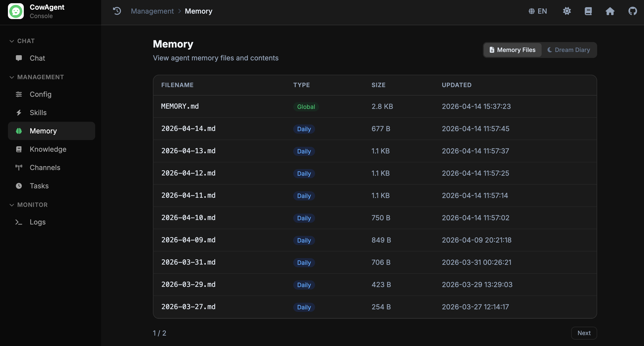Open the Config settings page
The image size is (644, 346).
[x=40, y=94]
